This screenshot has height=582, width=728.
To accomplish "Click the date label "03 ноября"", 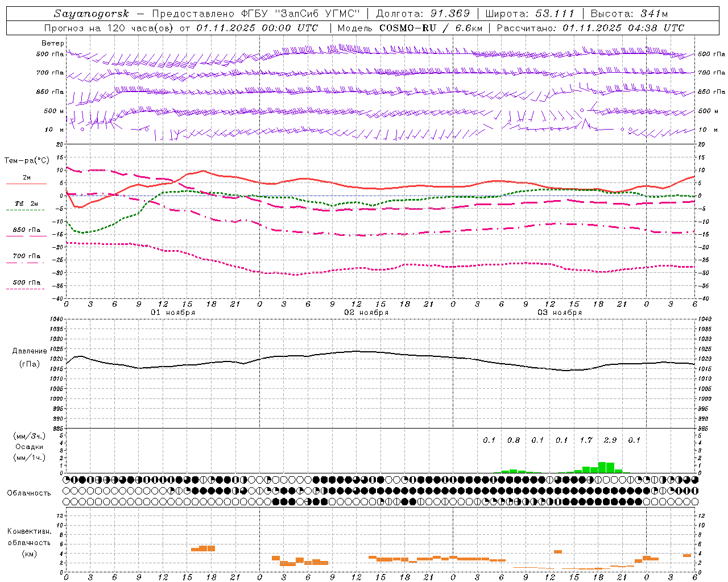I will pos(560,313).
